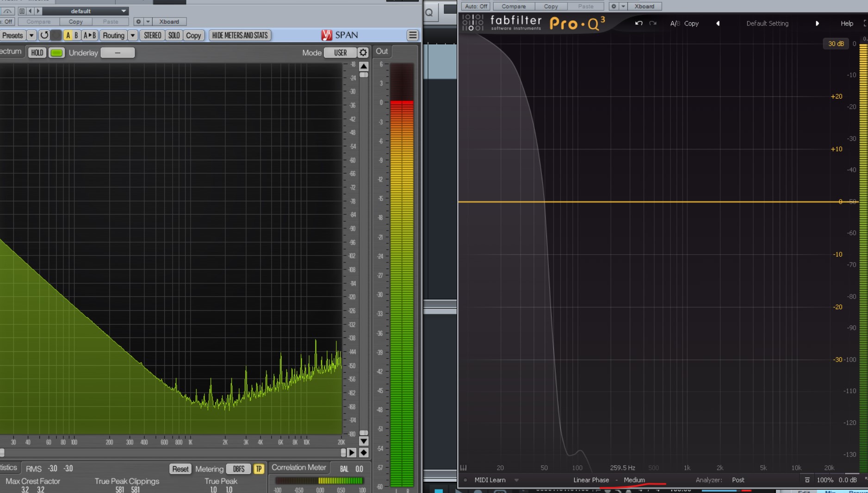Open the Routing menu in SPAN

[x=113, y=35]
